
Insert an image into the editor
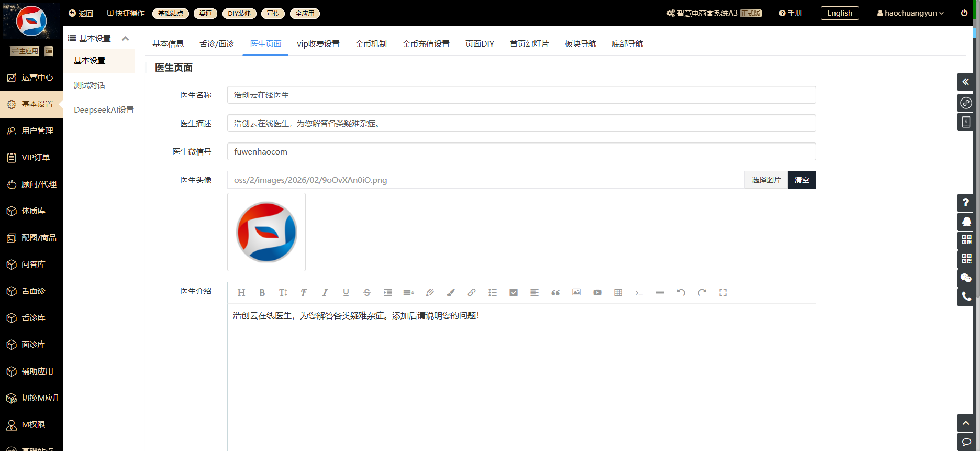(576, 293)
